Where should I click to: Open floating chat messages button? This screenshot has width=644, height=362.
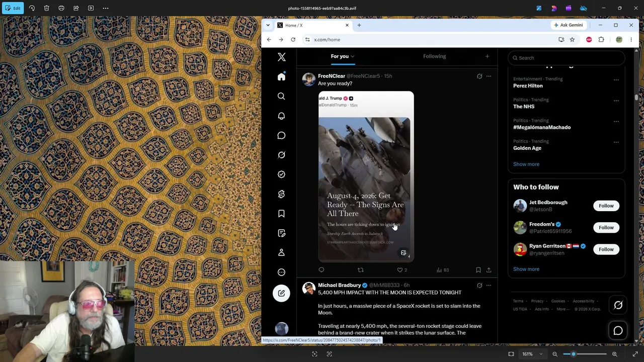tap(618, 331)
